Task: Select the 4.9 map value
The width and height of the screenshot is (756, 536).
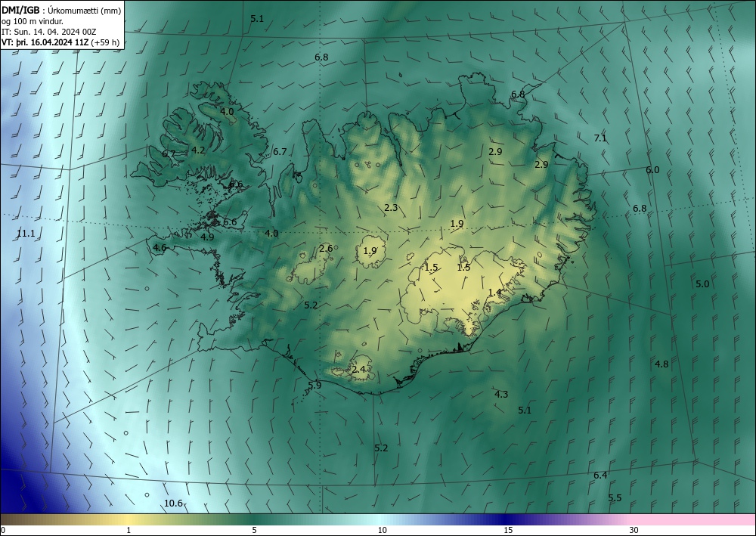Action: [x=207, y=237]
